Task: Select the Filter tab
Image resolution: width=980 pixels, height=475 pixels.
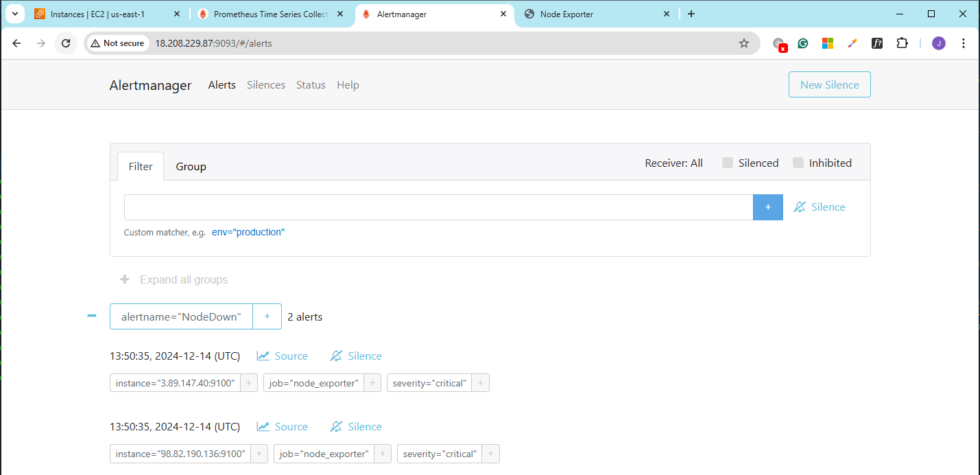Action: click(141, 166)
